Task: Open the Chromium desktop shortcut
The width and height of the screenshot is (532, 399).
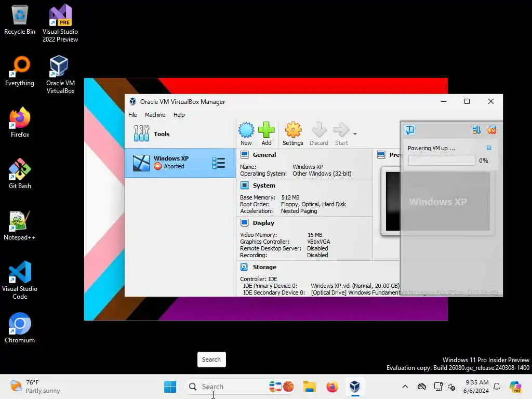Action: (20, 328)
